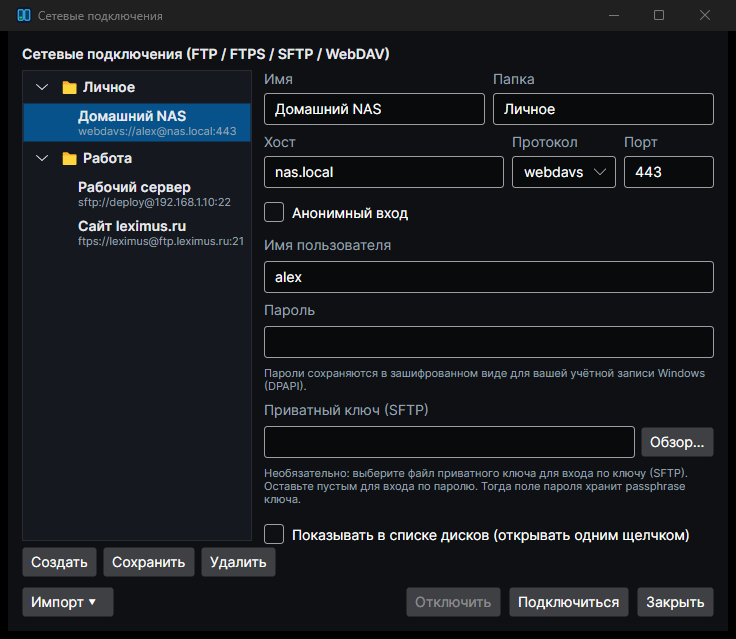Click the app icon in the title bar
Image resolution: width=736 pixels, height=639 pixels.
(24, 15)
